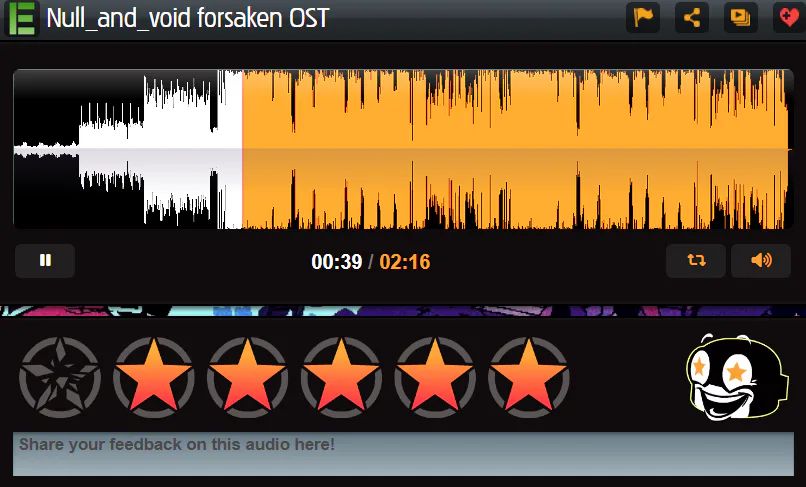Rate the audio two stars

click(x=247, y=377)
